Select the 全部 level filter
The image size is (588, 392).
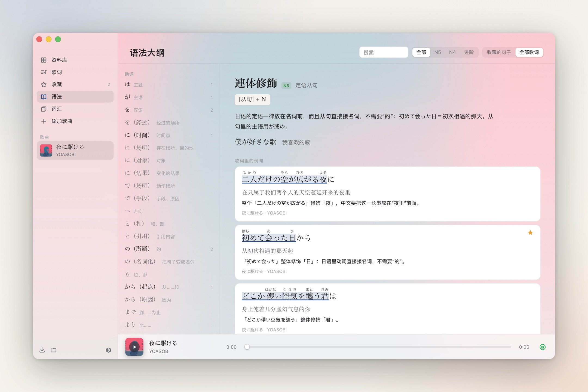(x=421, y=52)
